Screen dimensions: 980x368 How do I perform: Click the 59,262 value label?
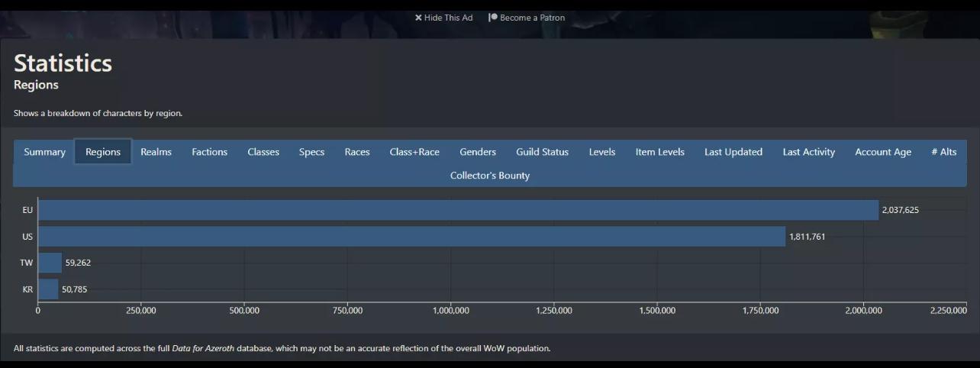(x=78, y=263)
